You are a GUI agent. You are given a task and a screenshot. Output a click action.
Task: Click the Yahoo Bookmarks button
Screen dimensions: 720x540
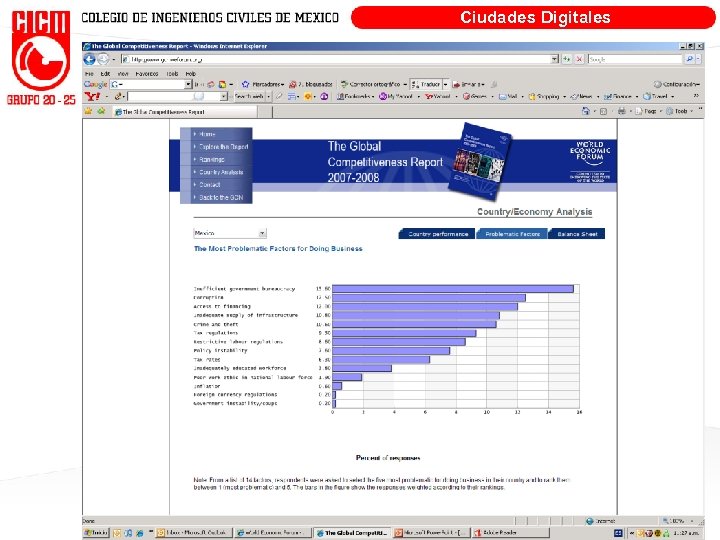(x=355, y=96)
